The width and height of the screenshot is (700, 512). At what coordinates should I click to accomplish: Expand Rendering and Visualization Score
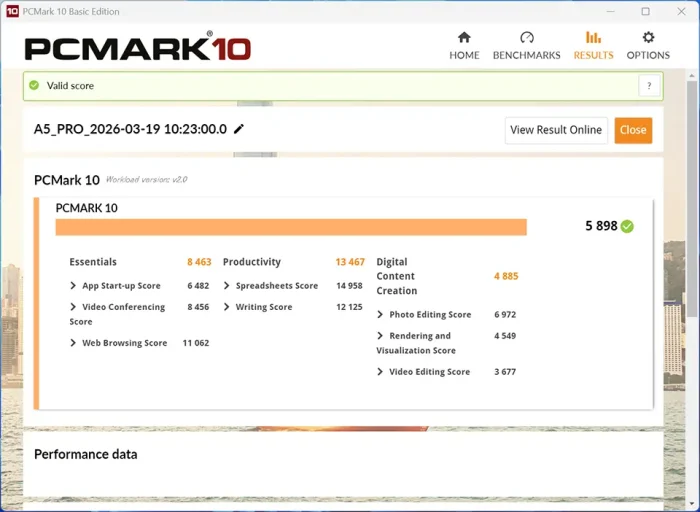(381, 336)
